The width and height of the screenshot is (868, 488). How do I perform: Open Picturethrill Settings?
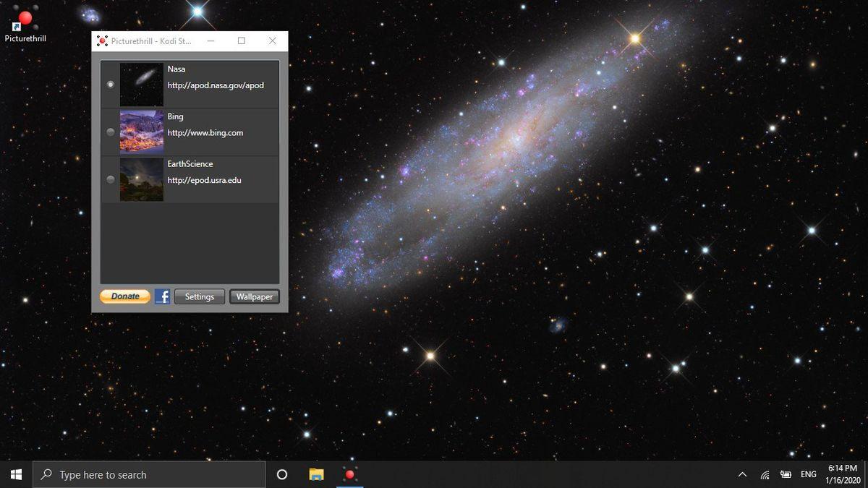(x=200, y=296)
